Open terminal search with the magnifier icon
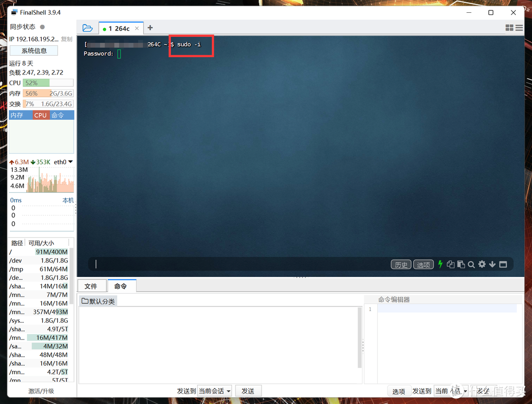This screenshot has width=532, height=404. pyautogui.click(x=471, y=264)
